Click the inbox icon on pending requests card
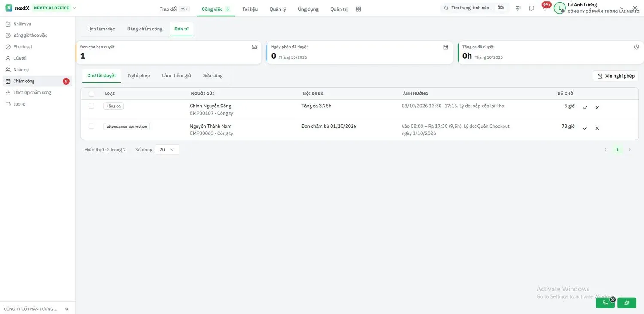 254,47
